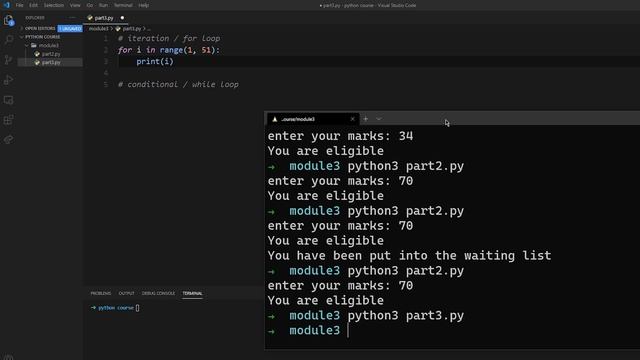
Task: Open the Selection menu
Action: tap(54, 5)
